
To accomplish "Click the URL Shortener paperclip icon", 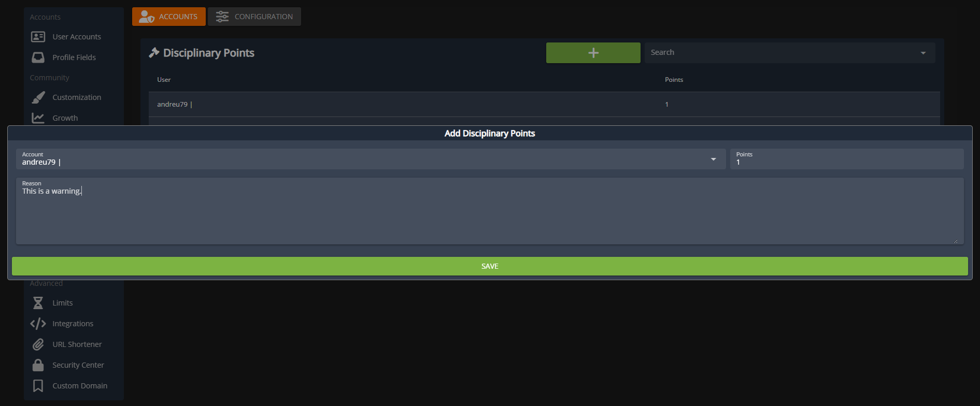I will click(x=38, y=344).
